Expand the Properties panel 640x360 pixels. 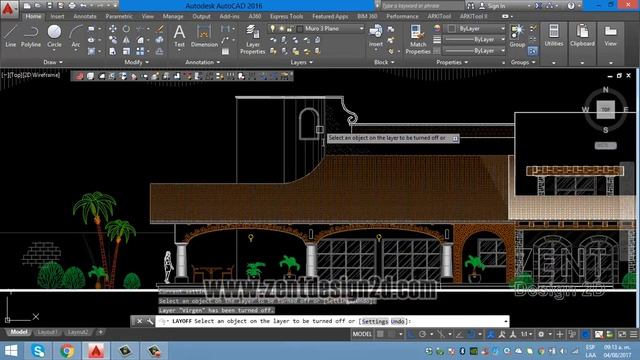point(452,62)
